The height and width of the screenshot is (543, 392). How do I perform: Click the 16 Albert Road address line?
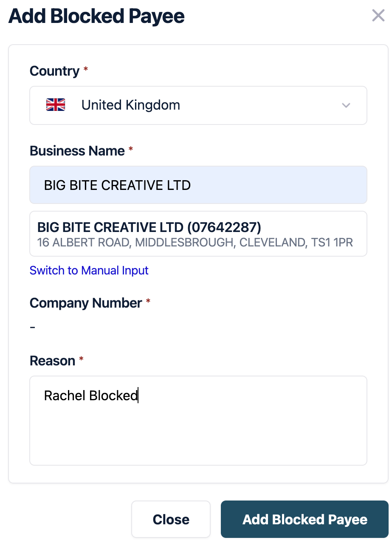pyautogui.click(x=195, y=243)
